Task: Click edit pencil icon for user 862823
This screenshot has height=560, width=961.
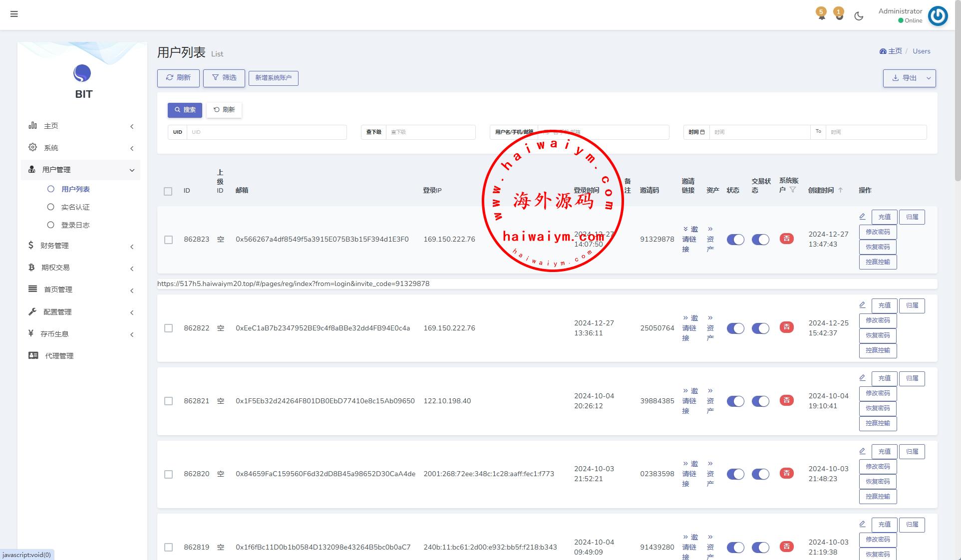Action: 862,217
